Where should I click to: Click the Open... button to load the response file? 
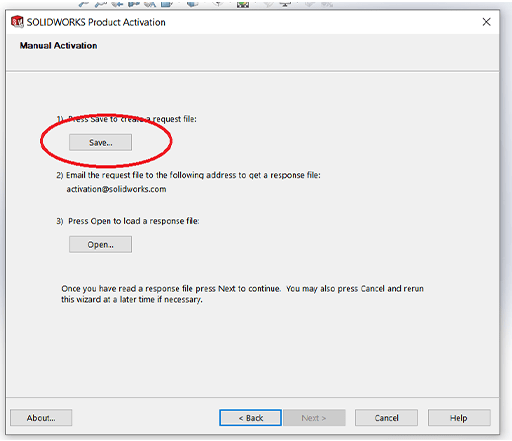coord(100,244)
